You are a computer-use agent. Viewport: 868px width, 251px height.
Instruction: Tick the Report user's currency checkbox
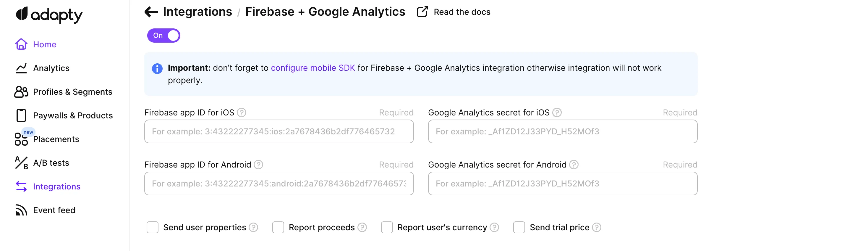(387, 227)
